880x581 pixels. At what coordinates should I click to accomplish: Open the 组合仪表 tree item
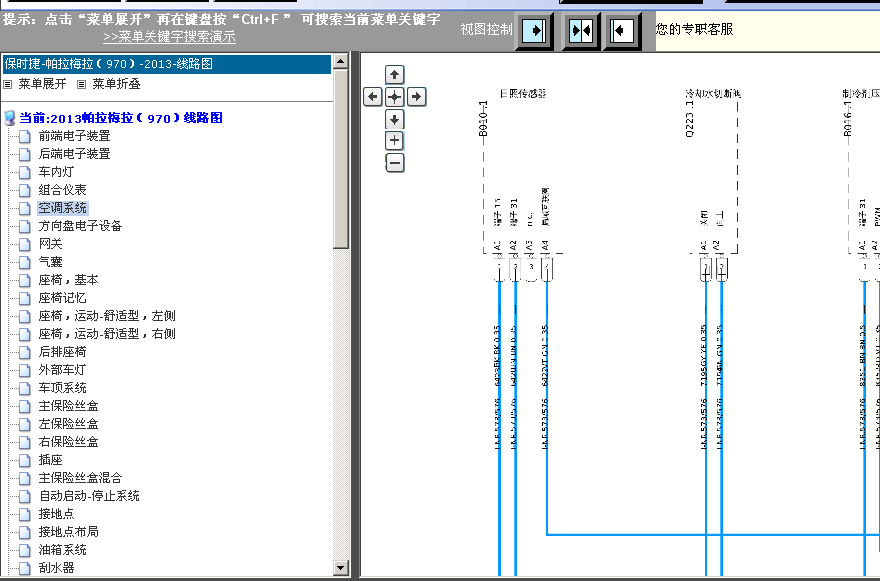[62, 190]
